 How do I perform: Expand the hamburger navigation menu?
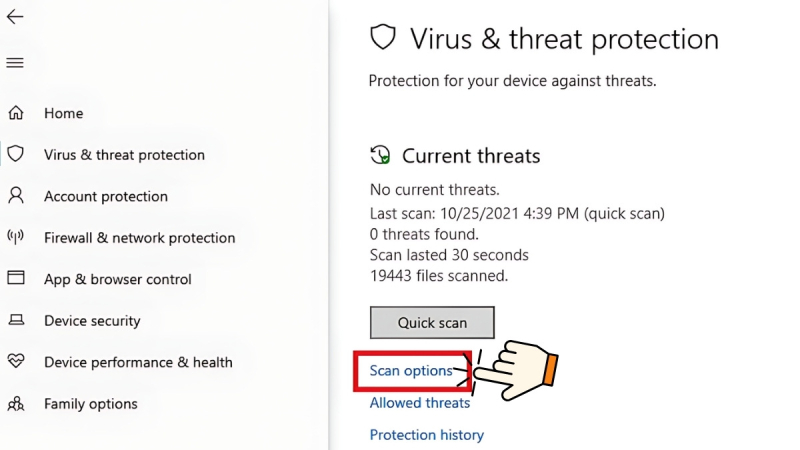point(15,63)
